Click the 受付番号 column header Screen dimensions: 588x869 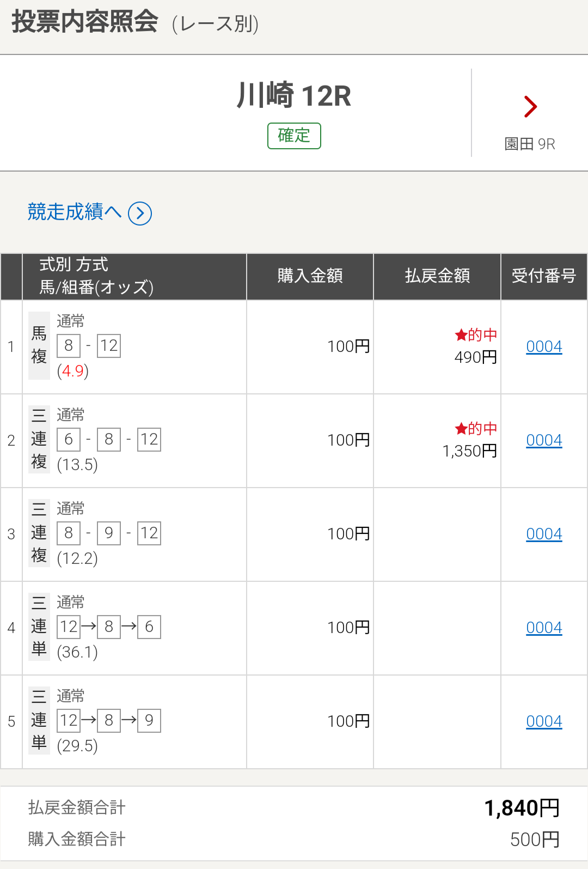coord(544,276)
